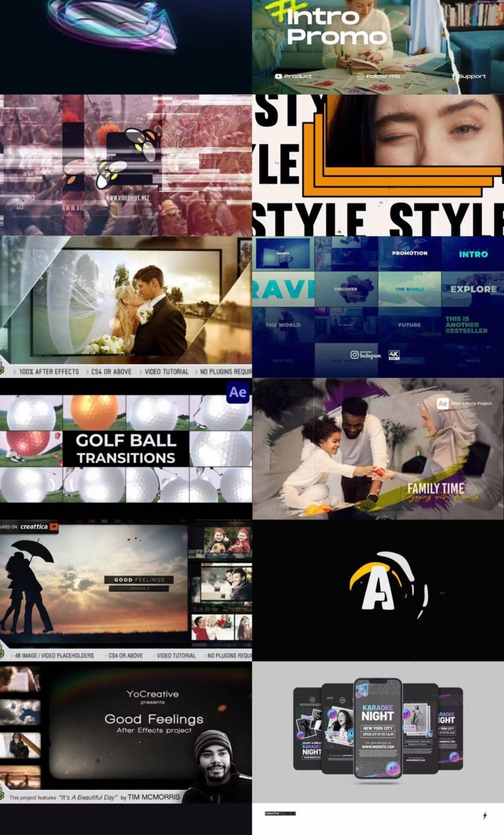
Task: Open the wedding couple slideshow thumbnail
Action: pos(126,307)
